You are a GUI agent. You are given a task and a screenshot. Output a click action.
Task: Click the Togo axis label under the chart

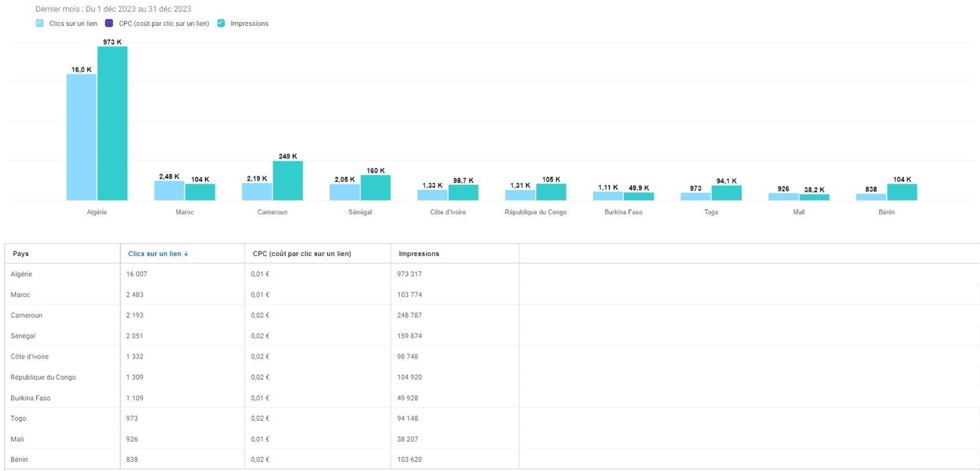711,212
